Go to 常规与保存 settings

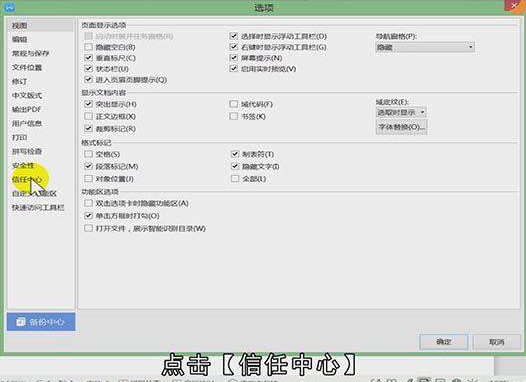coord(31,53)
